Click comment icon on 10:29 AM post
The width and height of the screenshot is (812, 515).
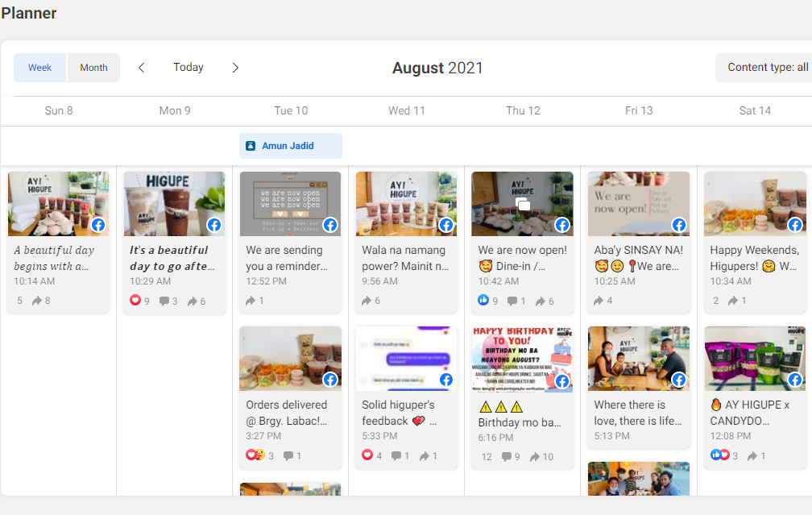(164, 301)
